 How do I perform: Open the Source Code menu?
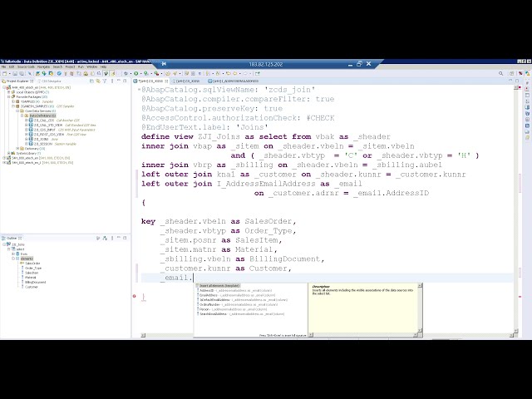coord(26,66)
